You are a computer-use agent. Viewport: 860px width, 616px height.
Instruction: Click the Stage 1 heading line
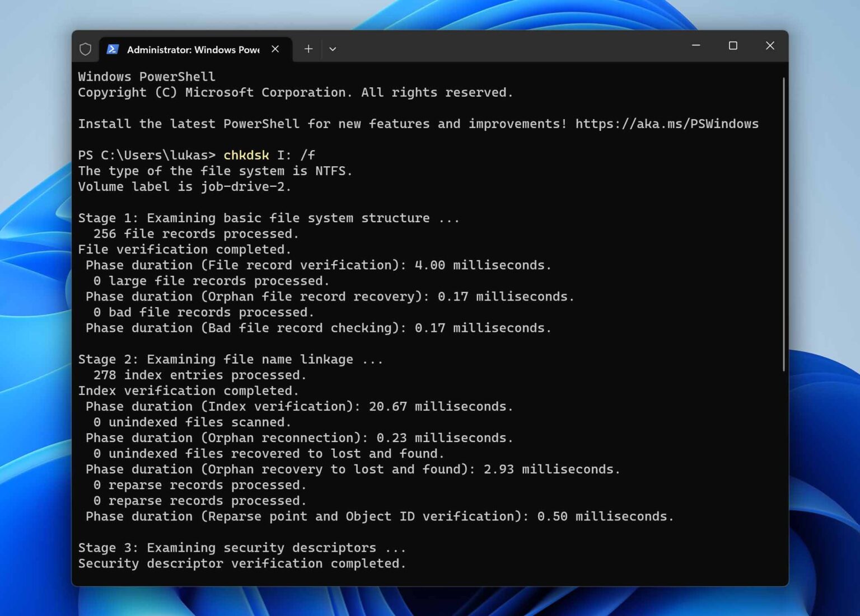[x=268, y=218]
